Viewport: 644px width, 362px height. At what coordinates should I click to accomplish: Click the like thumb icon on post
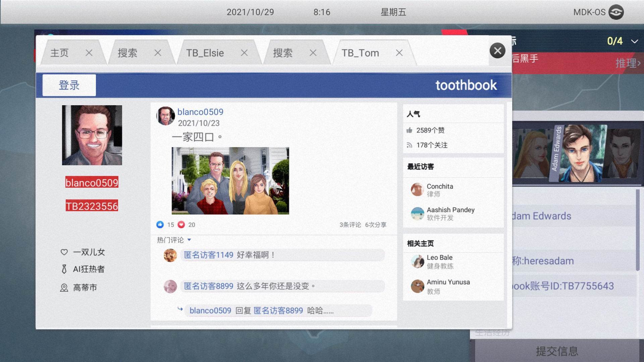(160, 225)
